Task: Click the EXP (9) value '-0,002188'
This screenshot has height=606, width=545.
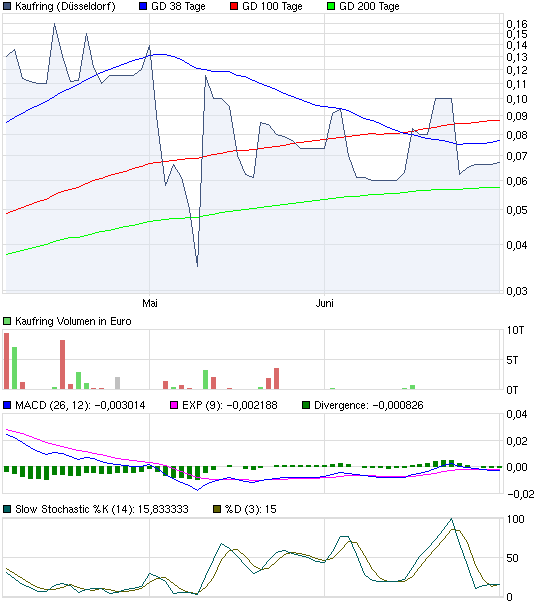Action: 252,405
